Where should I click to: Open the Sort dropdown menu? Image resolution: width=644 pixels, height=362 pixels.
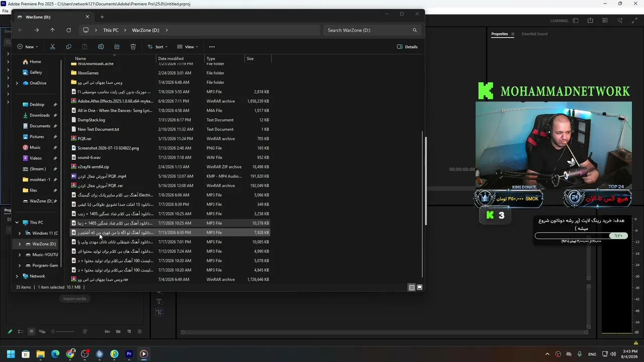(x=157, y=47)
